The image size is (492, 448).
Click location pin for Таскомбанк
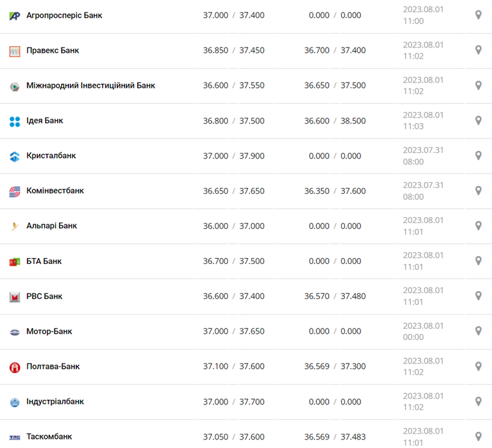pyautogui.click(x=478, y=436)
